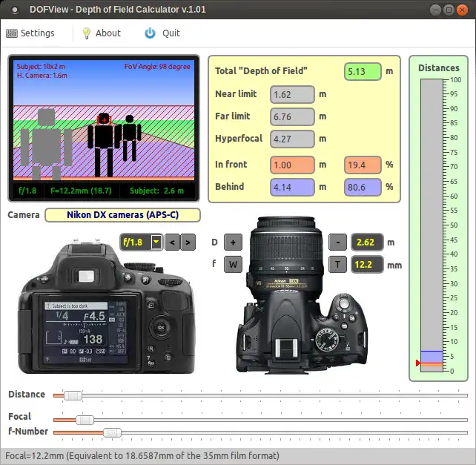The width and height of the screenshot is (476, 465).
Task: Click the Focal slider handle
Action: (85, 421)
